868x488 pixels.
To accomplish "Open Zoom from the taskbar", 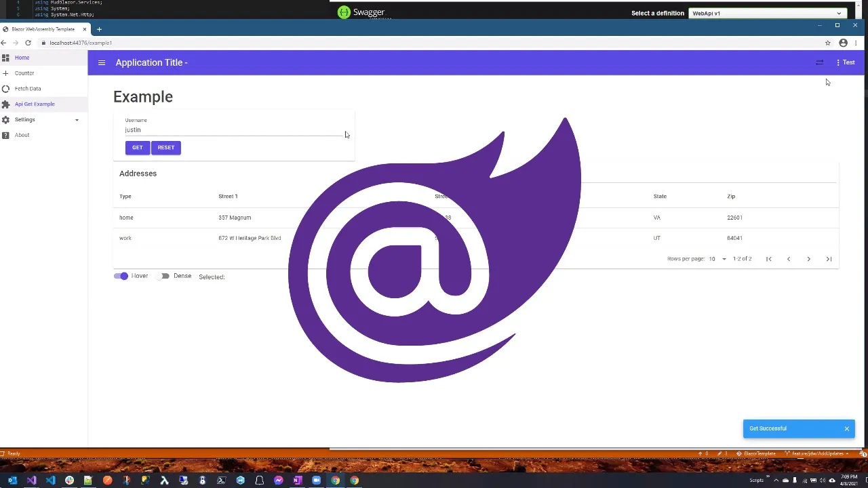I will pyautogui.click(x=316, y=481).
